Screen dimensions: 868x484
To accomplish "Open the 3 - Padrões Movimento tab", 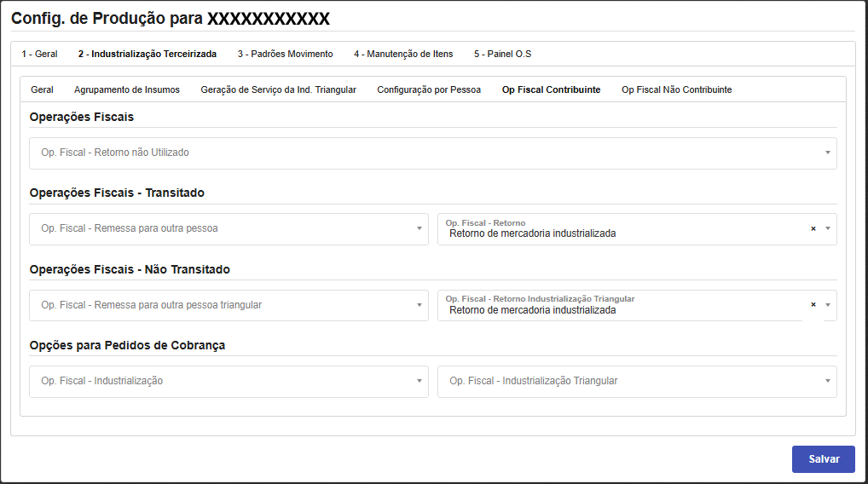I will [x=285, y=54].
